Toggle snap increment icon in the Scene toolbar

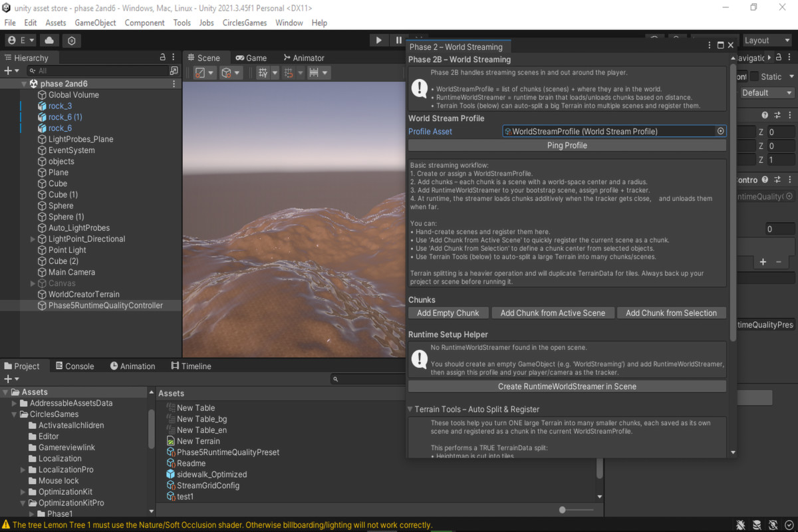(x=289, y=72)
